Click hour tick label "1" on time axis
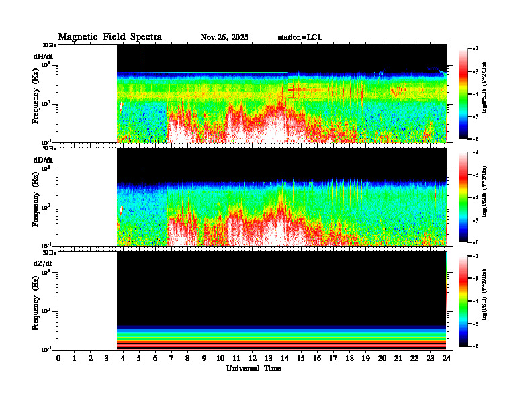Image resolution: width=532 pixels, height=411 pixels. pos(75,359)
